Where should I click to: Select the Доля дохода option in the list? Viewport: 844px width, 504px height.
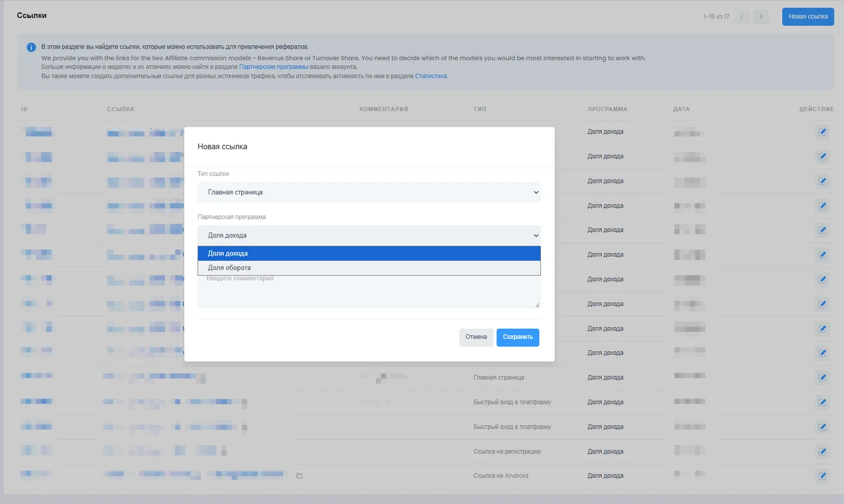click(369, 253)
